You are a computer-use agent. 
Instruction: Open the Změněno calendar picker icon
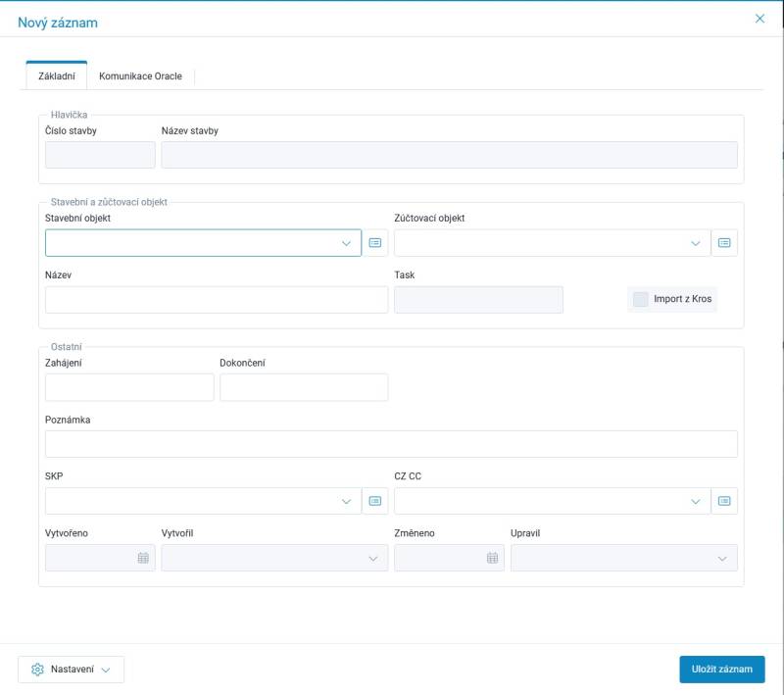coord(493,558)
